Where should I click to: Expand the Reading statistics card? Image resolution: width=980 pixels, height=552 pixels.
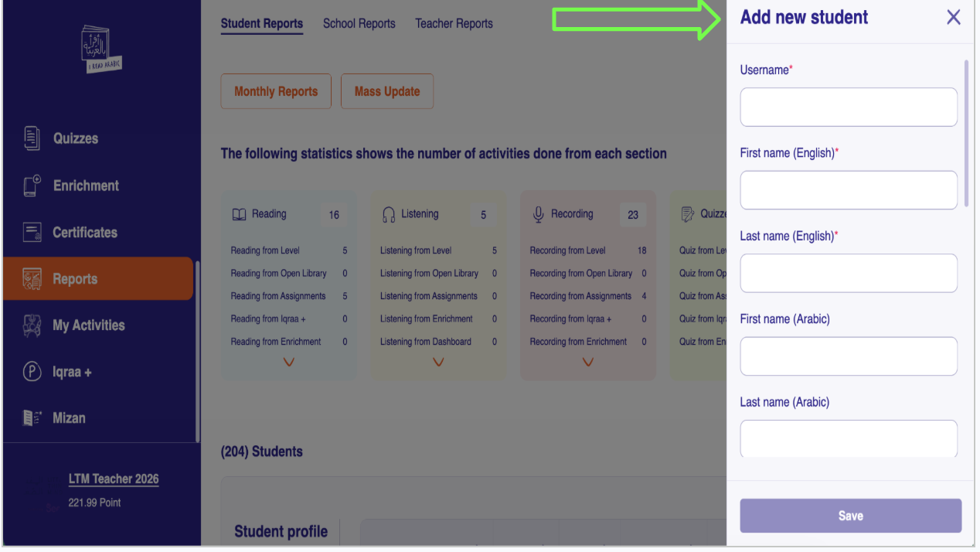[x=289, y=362]
